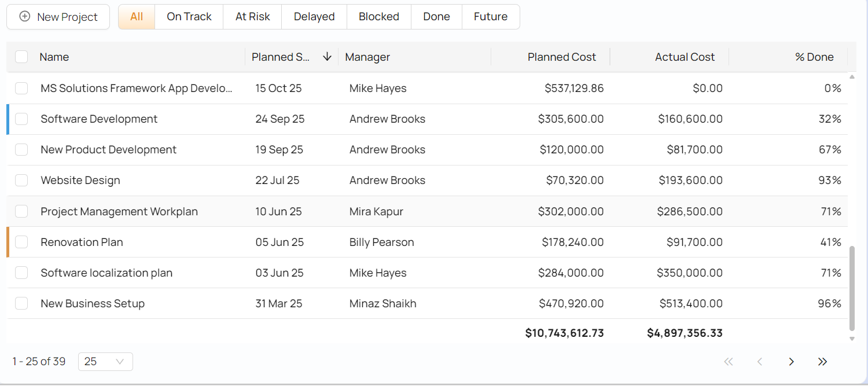This screenshot has width=868, height=386.
Task: Go to the previous page arrow
Action: click(760, 362)
